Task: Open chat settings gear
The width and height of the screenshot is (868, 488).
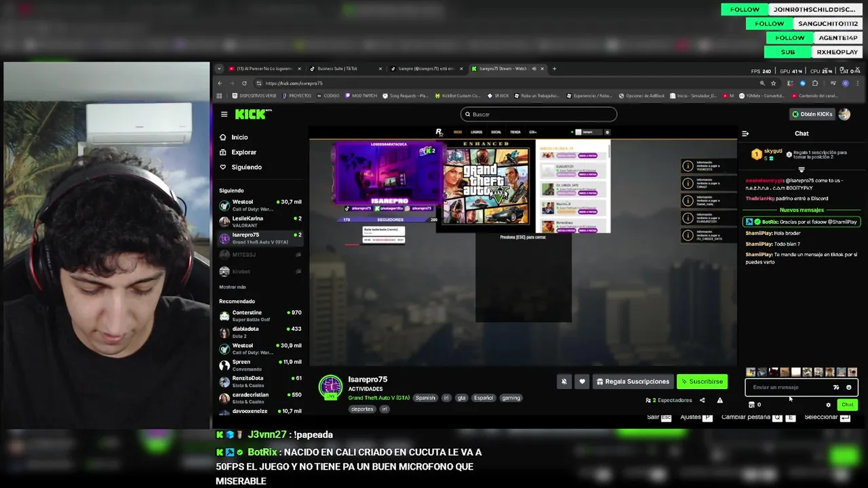Action: click(828, 405)
